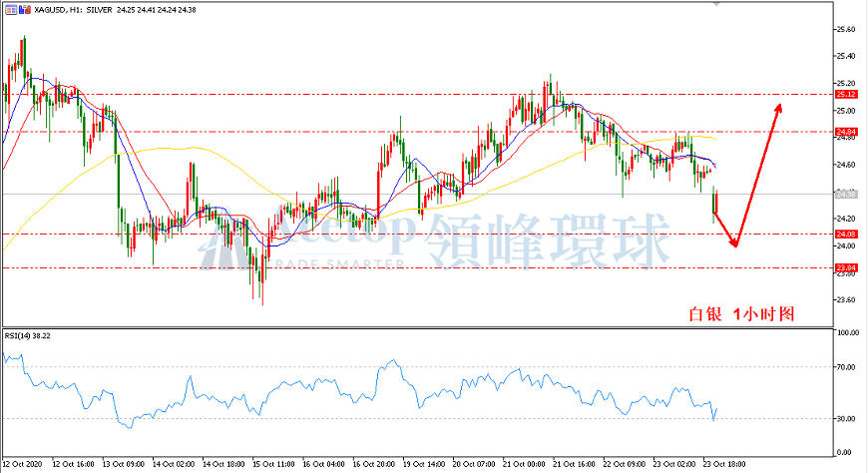Click the 19 Oct 14:00 time axis label
Image resolution: width=868 pixels, height=473 pixels.
[x=424, y=464]
